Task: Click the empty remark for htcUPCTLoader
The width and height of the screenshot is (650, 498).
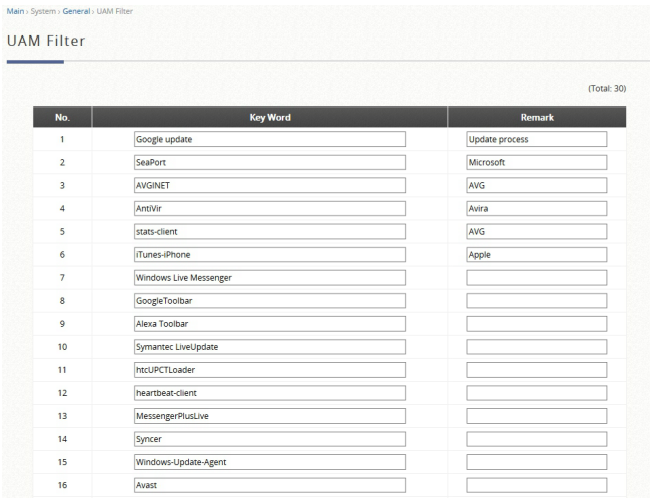Action: pyautogui.click(x=537, y=370)
